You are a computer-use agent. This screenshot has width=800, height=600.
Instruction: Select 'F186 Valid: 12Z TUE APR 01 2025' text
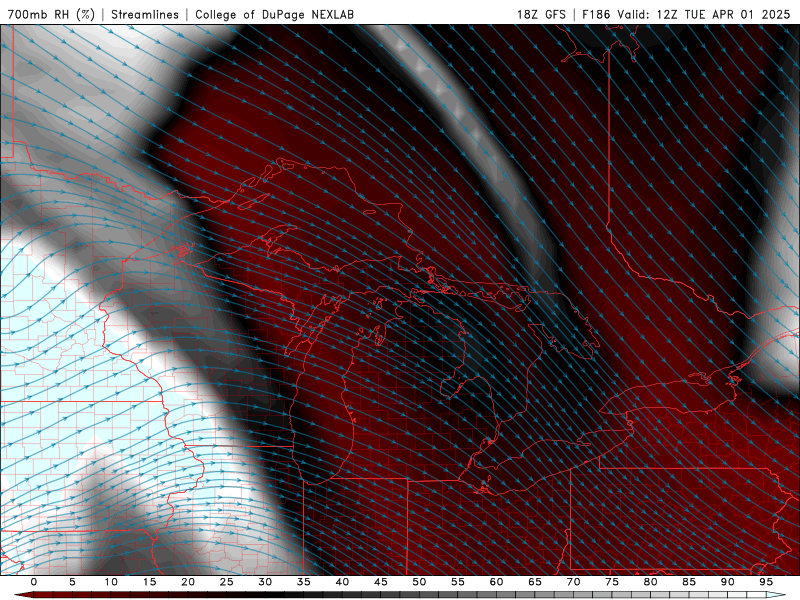click(x=686, y=14)
